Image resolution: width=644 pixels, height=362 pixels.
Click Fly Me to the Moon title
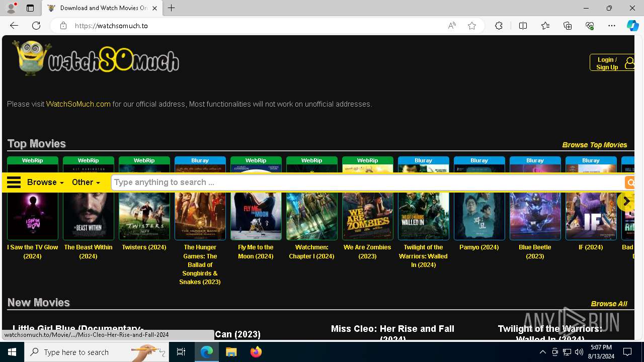coord(256,251)
